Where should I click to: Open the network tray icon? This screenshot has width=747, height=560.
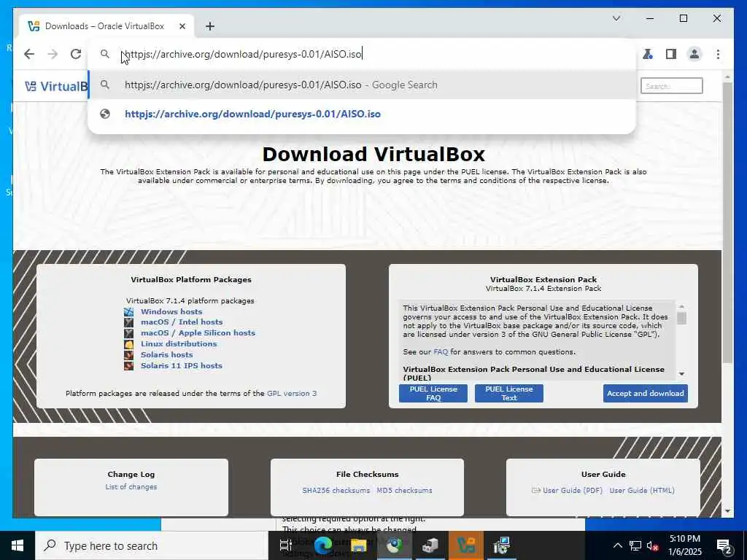tap(635, 545)
